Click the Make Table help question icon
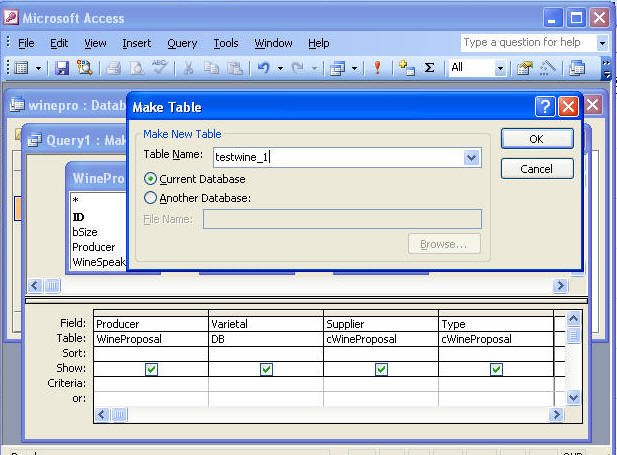This screenshot has width=617, height=455. (x=545, y=106)
